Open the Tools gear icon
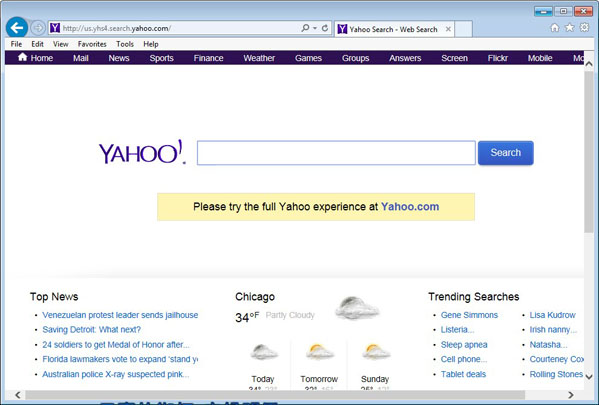The height and width of the screenshot is (405, 599). pos(584,28)
